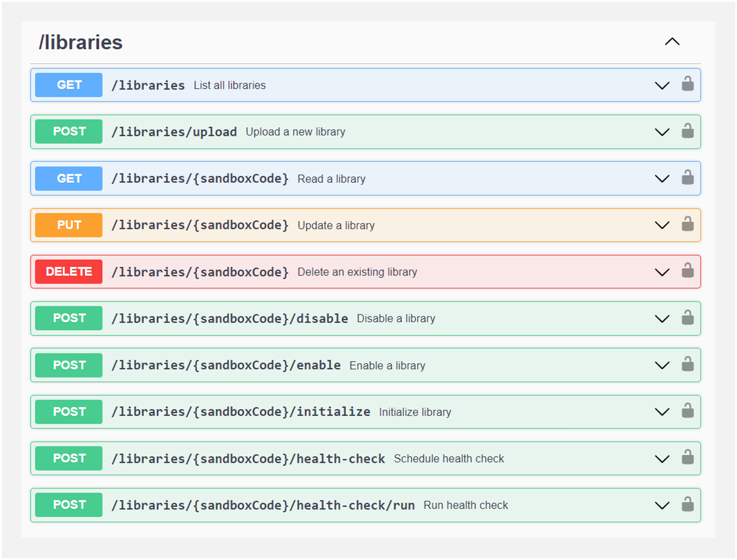The height and width of the screenshot is (560, 737).
Task: Click the lock icon on Schedule health check
Action: (x=687, y=457)
